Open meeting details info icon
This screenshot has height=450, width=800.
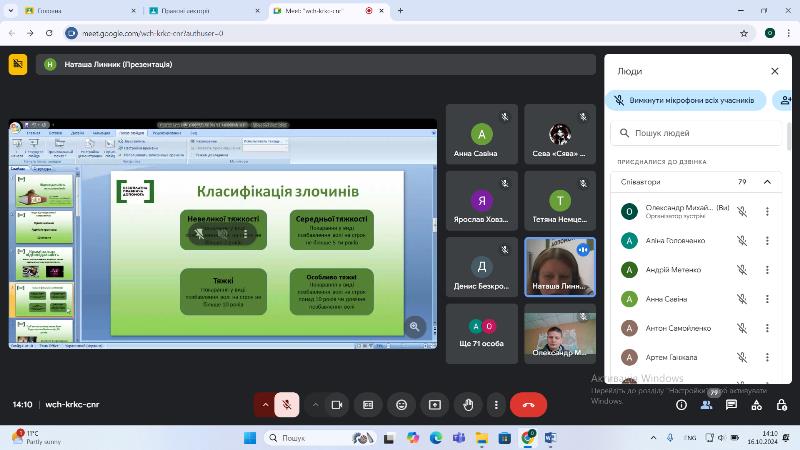point(682,404)
